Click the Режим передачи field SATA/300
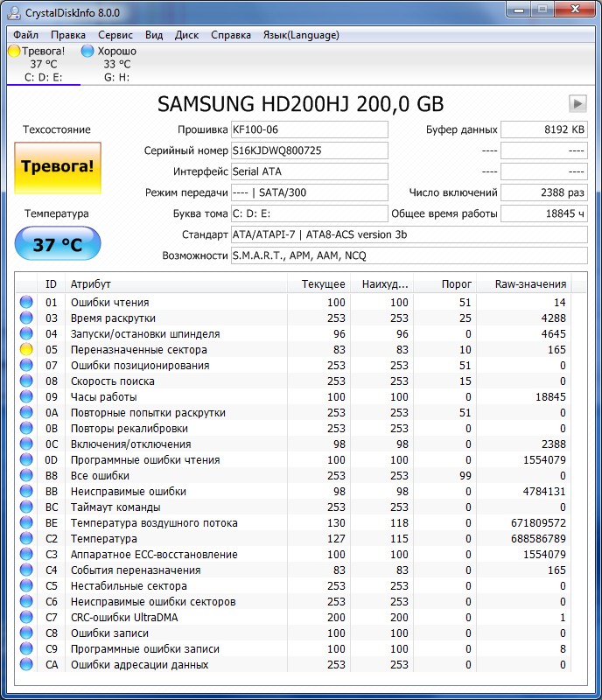Image resolution: width=602 pixels, height=700 pixels. [310, 192]
